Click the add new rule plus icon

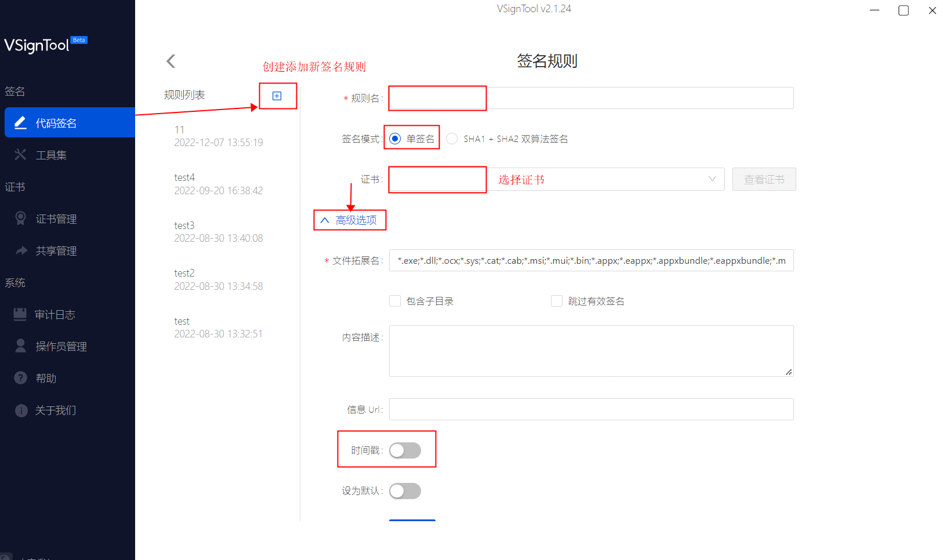[x=277, y=96]
